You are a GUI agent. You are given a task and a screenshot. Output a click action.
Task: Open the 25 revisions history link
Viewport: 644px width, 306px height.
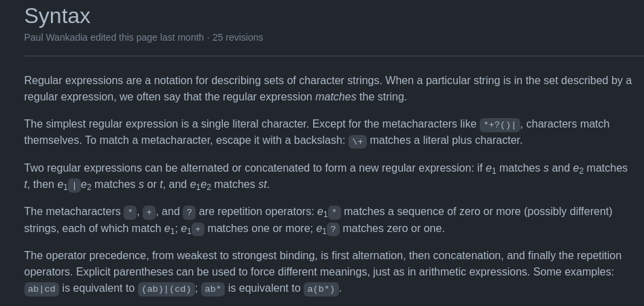[x=237, y=37]
